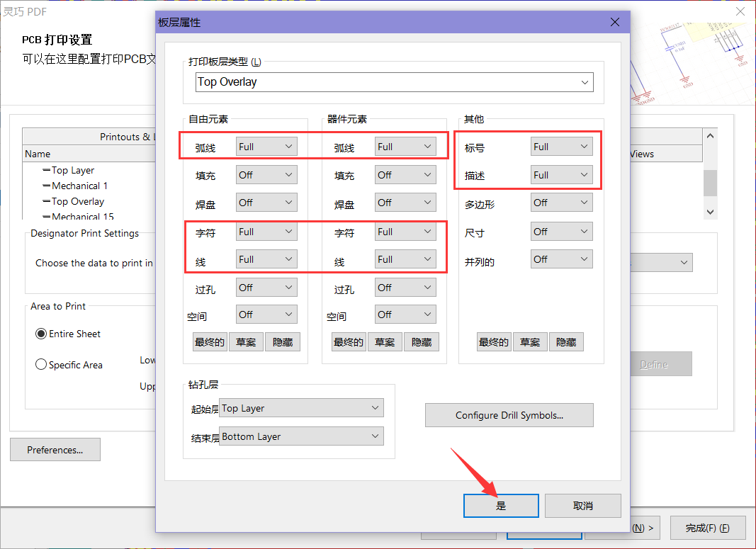
Task: Click 最终的 button under 其他
Action: pos(494,341)
